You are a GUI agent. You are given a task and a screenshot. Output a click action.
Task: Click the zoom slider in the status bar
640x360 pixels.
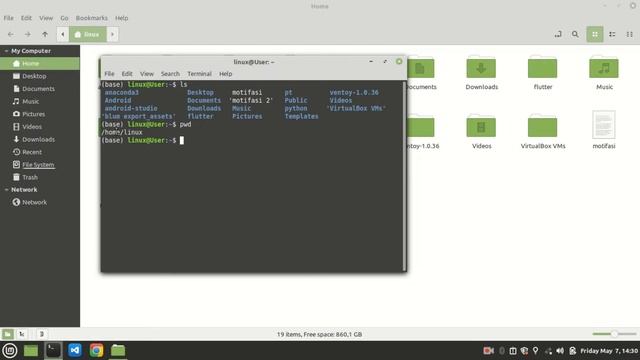(x=614, y=334)
